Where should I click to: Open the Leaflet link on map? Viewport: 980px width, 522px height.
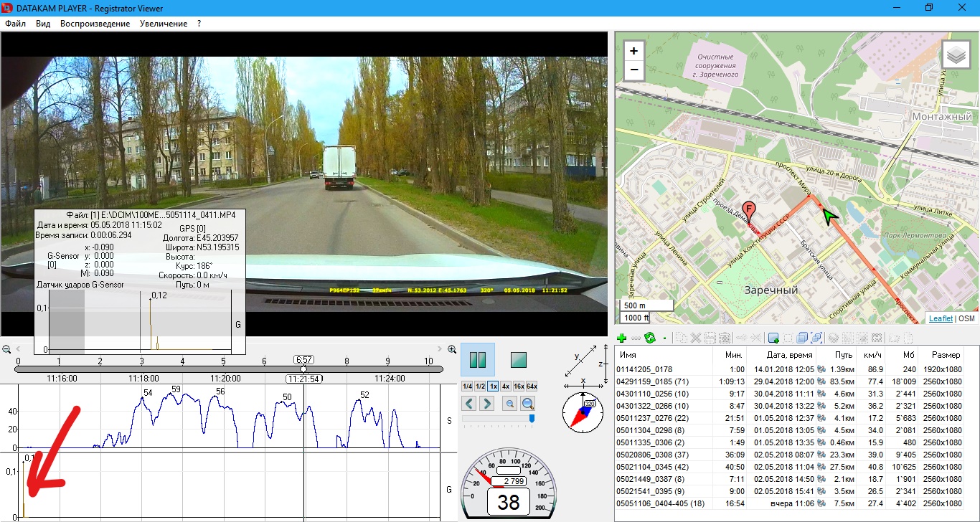click(x=941, y=318)
